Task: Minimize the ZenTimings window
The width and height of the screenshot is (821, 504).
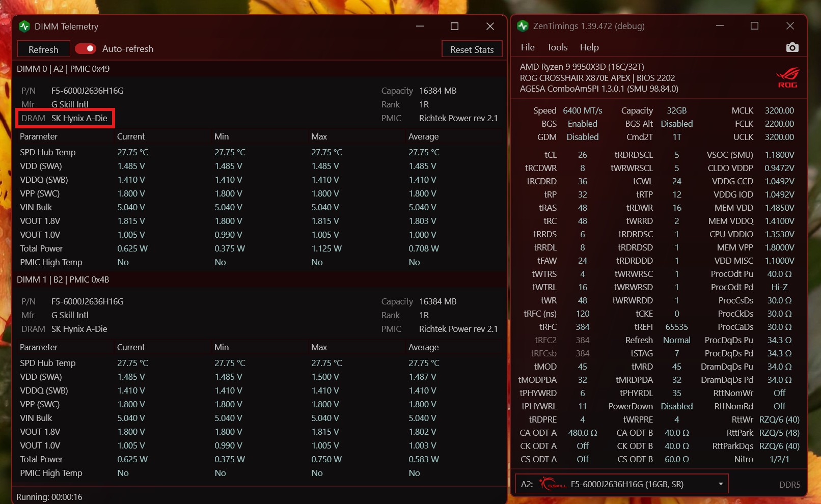Action: point(720,26)
